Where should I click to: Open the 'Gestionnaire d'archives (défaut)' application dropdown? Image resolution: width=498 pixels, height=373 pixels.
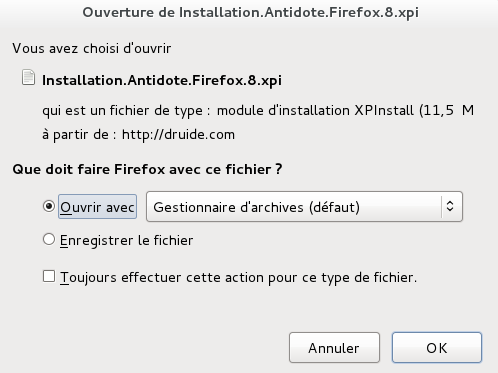[x=304, y=207]
